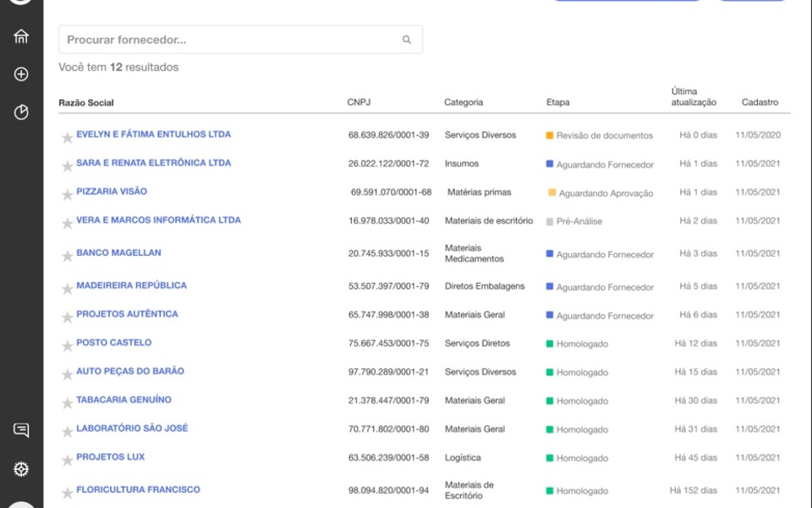Open the chat messages sidebar icon
The width and height of the screenshot is (812, 508).
[x=21, y=430]
